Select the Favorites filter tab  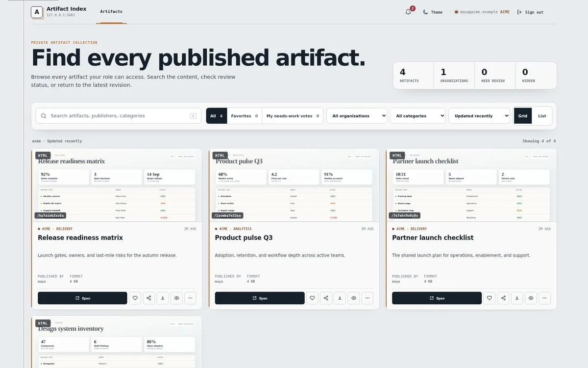[245, 116]
